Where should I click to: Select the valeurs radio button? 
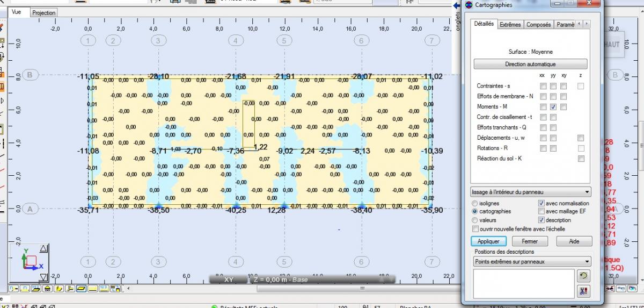coord(475,220)
